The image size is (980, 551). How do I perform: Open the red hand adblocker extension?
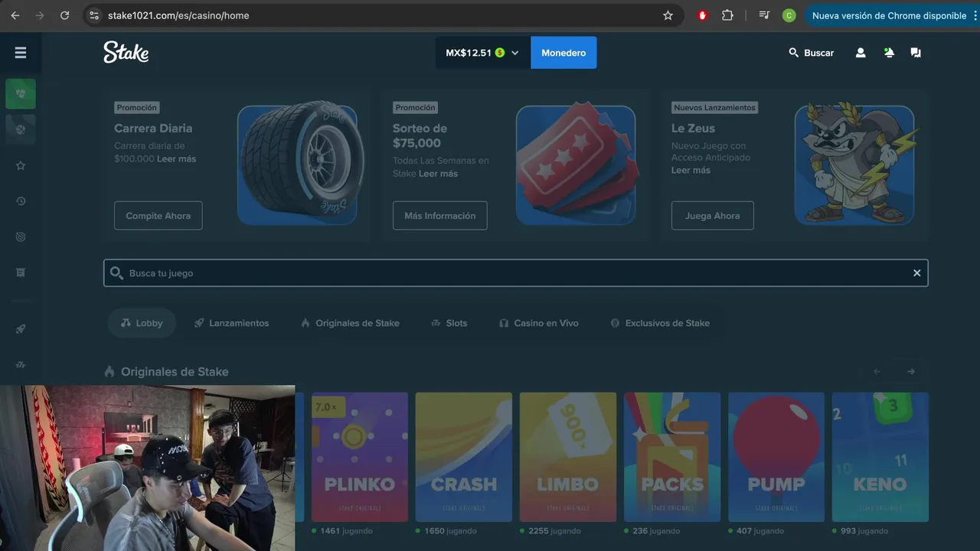(x=702, y=15)
